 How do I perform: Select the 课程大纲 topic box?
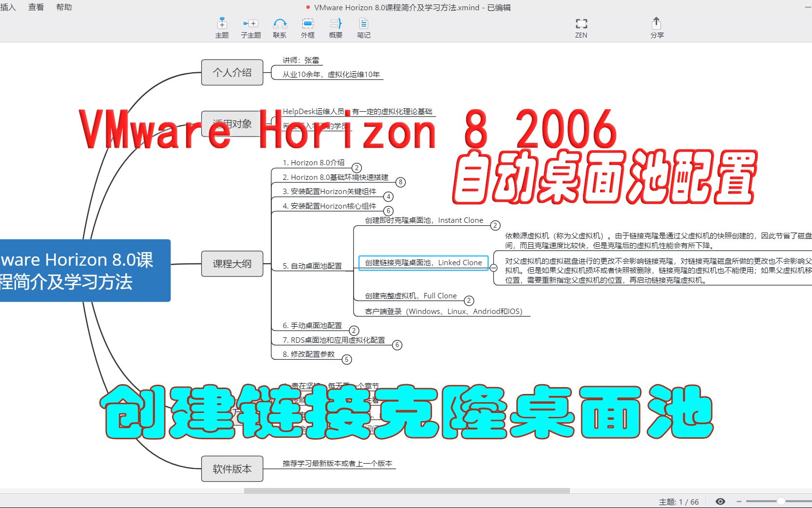click(232, 264)
